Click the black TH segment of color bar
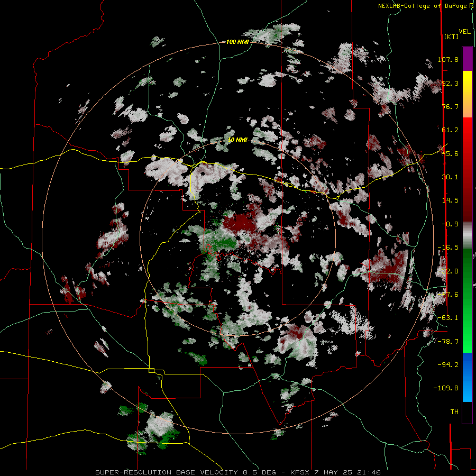 coord(467,412)
